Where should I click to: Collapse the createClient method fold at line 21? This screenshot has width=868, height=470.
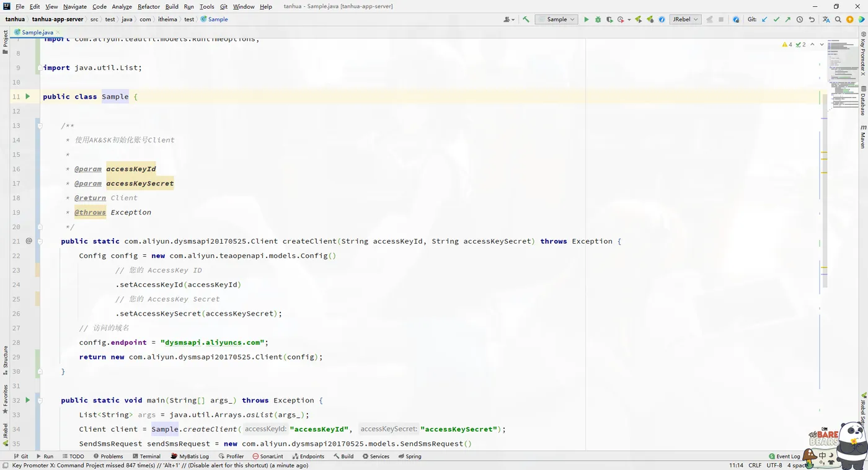40,241
